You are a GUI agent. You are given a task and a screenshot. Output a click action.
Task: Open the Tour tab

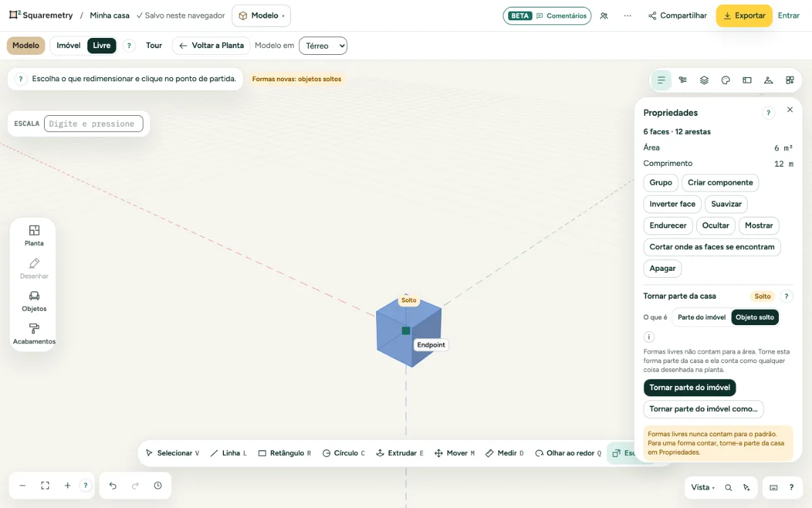154,45
